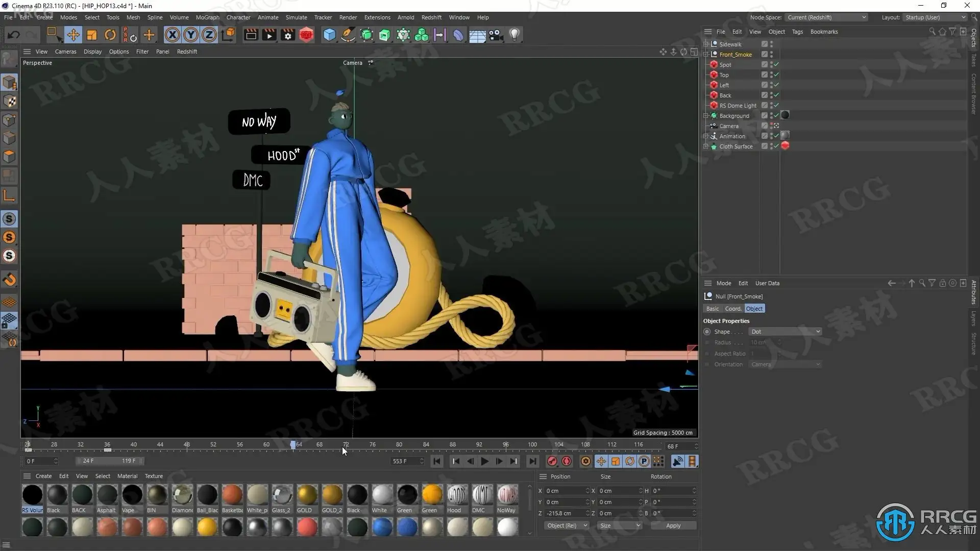This screenshot has height=551, width=980.
Task: Open the MoGraph menu
Action: point(207,17)
